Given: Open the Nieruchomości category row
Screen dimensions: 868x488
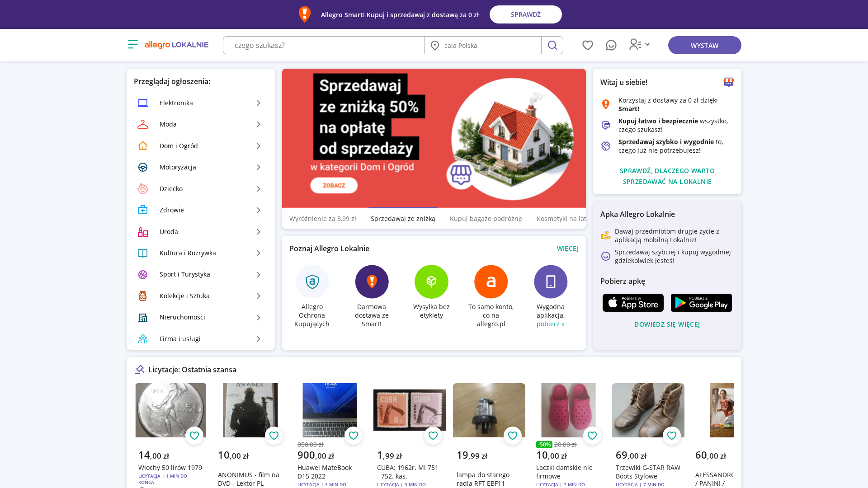Looking at the screenshot, I should (x=201, y=317).
